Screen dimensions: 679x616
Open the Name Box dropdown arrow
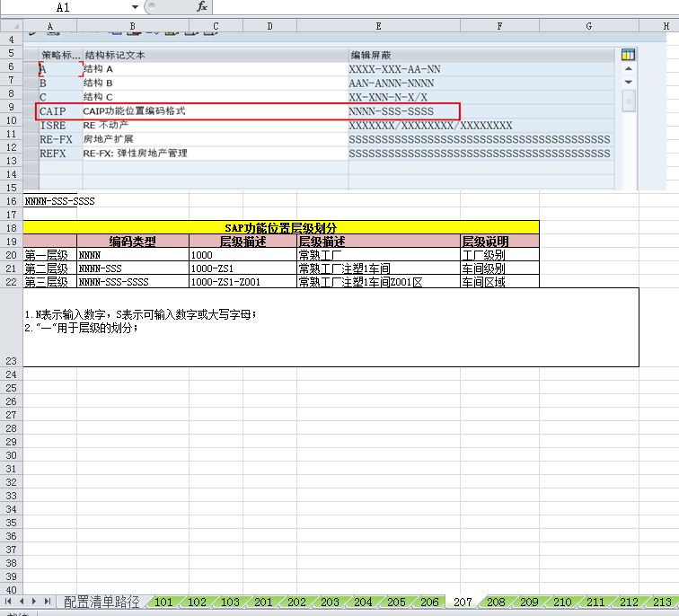pyautogui.click(x=135, y=7)
